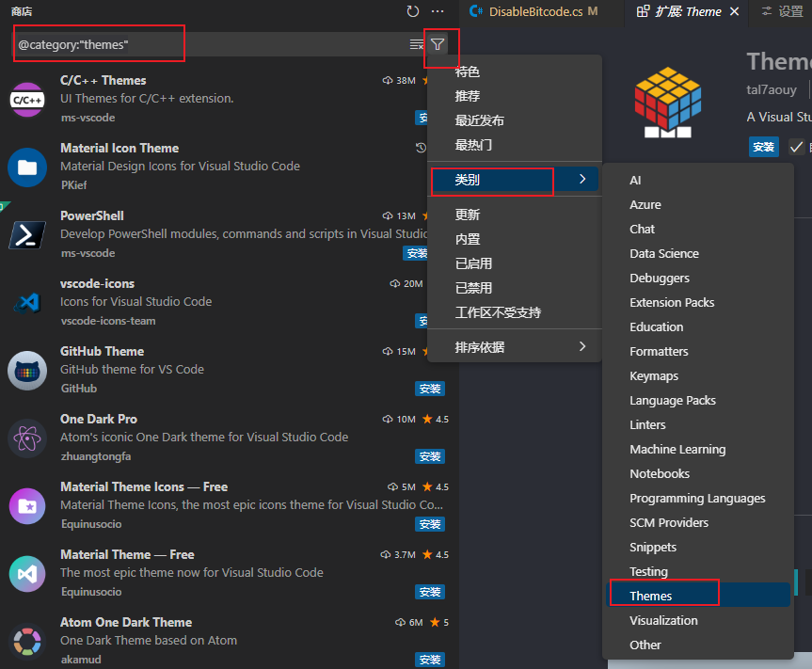Install the One Dark Pro extension
This screenshot has height=669, width=812.
point(430,456)
